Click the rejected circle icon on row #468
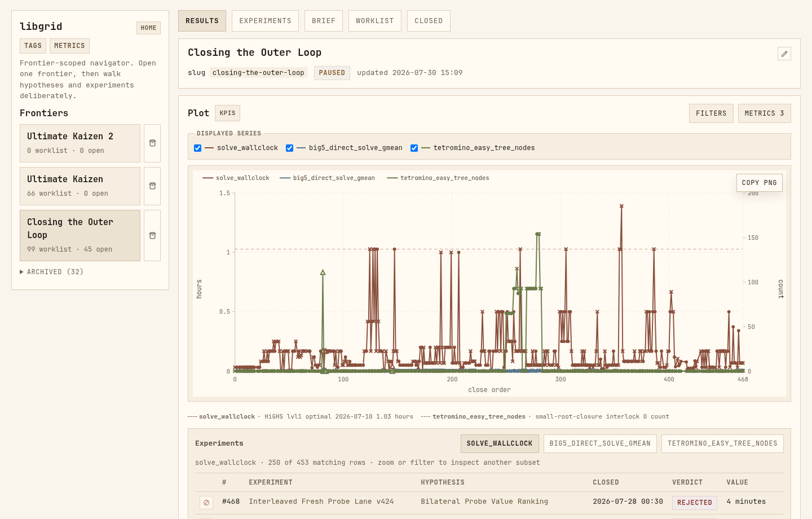The width and height of the screenshot is (812, 519). [206, 503]
